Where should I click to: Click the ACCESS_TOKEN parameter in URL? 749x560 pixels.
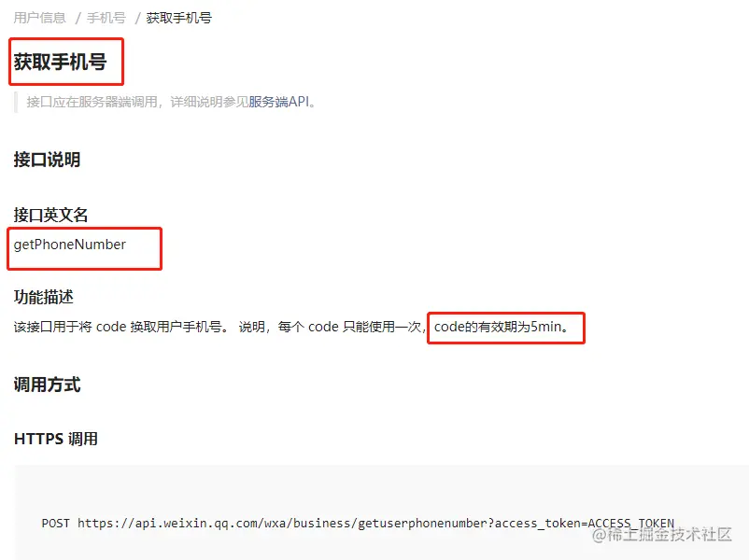631,524
